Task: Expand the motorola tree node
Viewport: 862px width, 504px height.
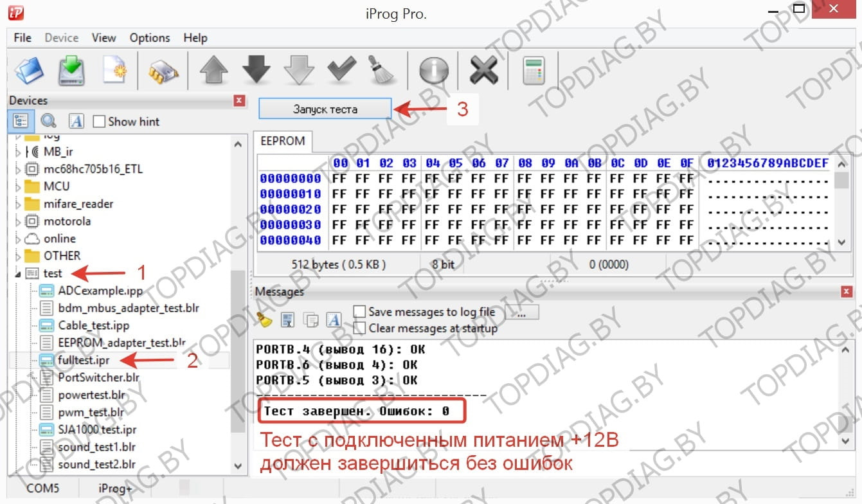Action: click(18, 221)
